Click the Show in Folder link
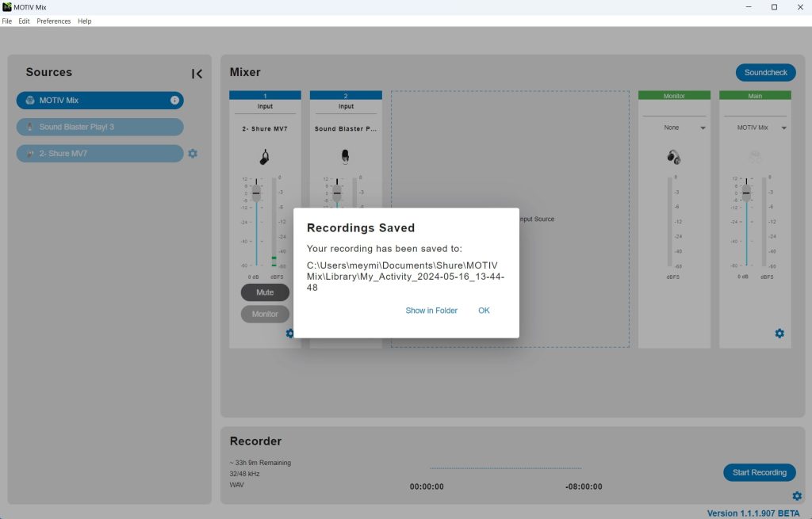The width and height of the screenshot is (812, 519). 431,311
